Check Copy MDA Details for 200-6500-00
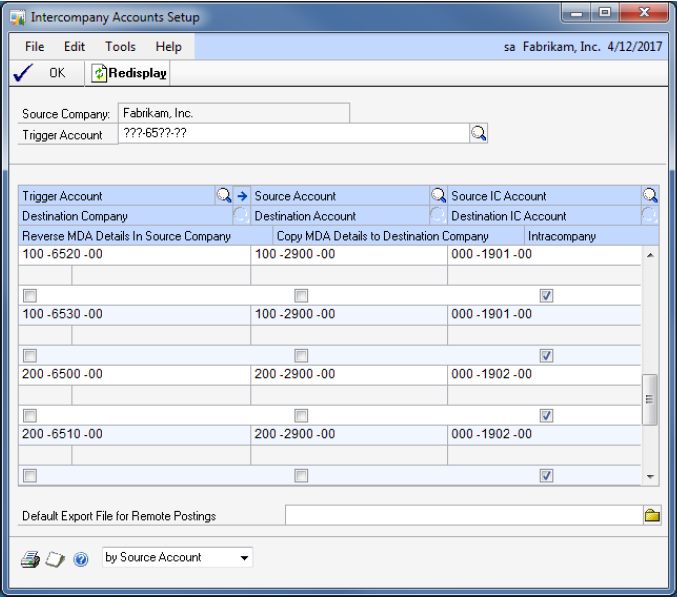The image size is (678, 597). pyautogui.click(x=301, y=416)
